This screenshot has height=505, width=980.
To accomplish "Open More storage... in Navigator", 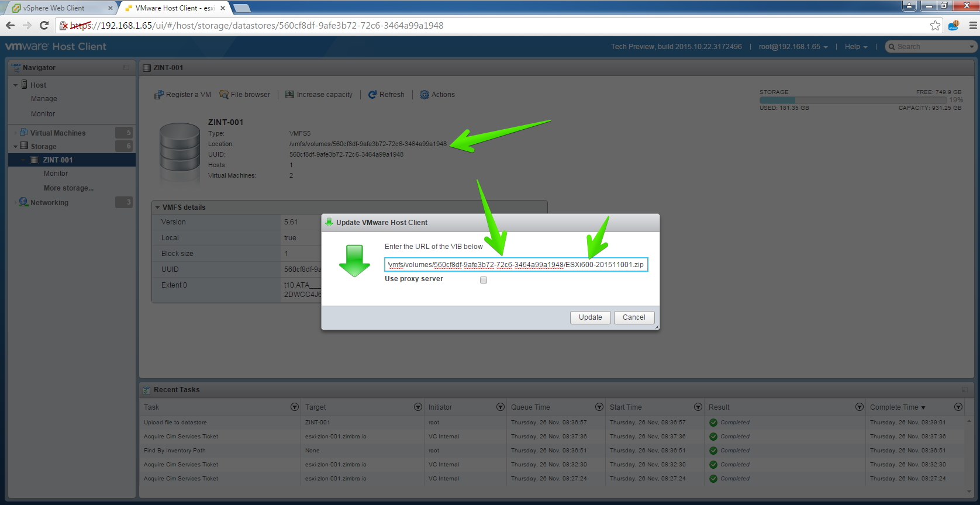I will pyautogui.click(x=68, y=188).
